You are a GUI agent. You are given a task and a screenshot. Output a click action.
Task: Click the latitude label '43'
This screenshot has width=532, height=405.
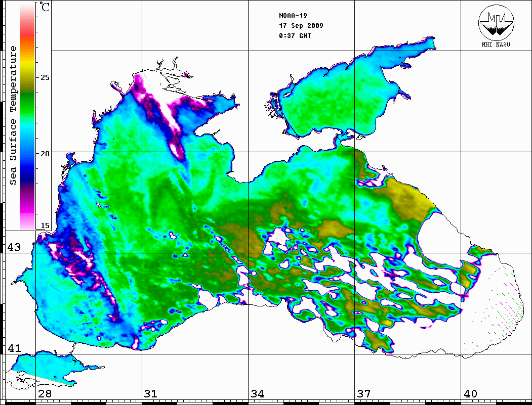click(14, 247)
